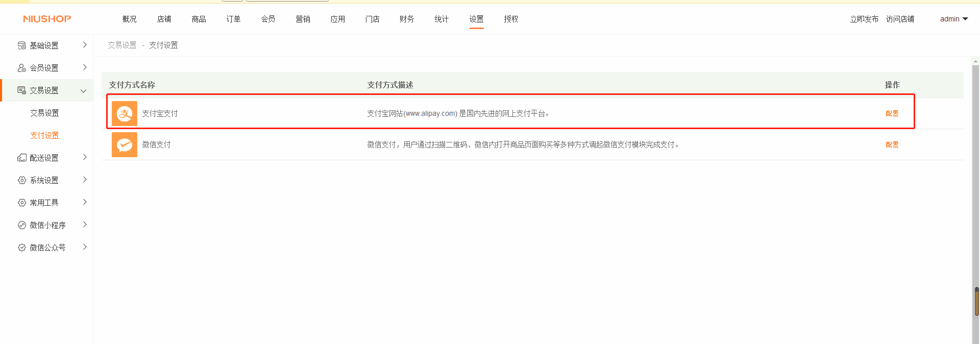Expand 微信公众号 with its chevron
This screenshot has height=344, width=980.
click(85, 247)
